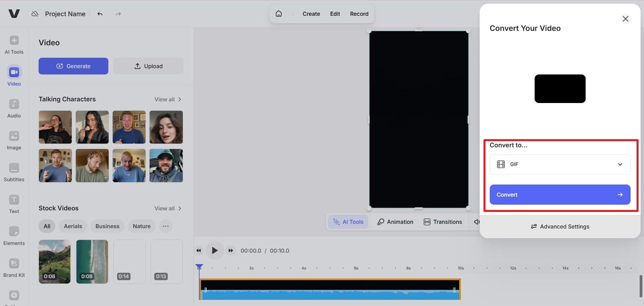Open the GIF format dropdown

click(560, 164)
